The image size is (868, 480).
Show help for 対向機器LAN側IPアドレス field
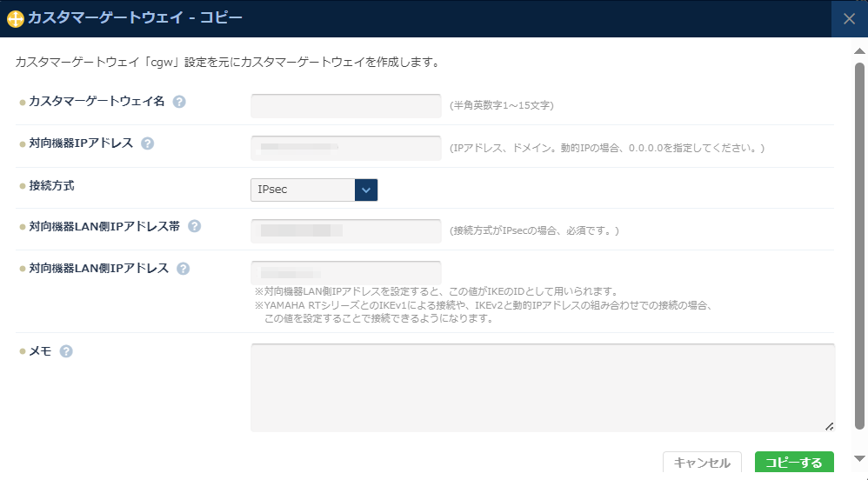click(x=183, y=269)
